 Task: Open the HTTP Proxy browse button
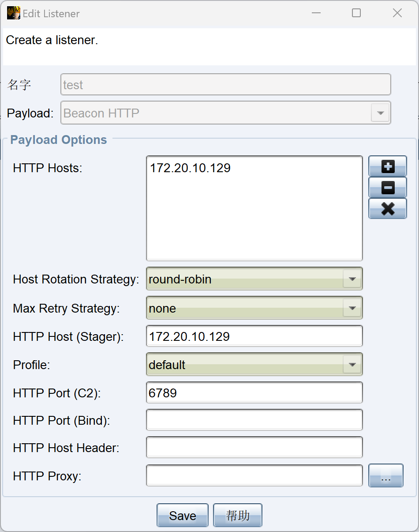(385, 475)
